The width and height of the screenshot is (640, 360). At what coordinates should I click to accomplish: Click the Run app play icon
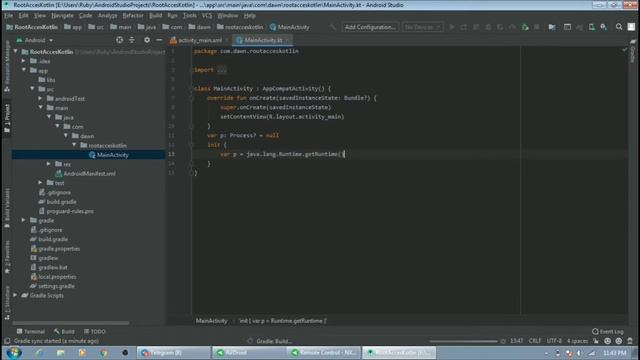[452, 27]
